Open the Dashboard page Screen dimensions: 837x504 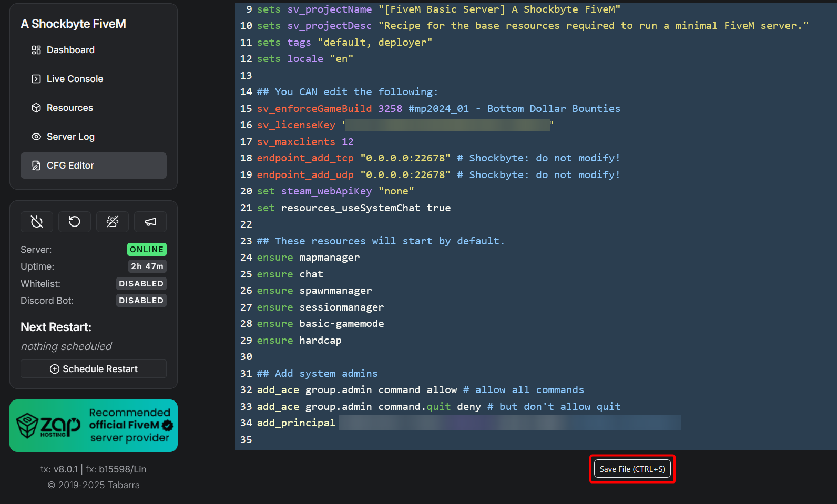tap(93, 50)
